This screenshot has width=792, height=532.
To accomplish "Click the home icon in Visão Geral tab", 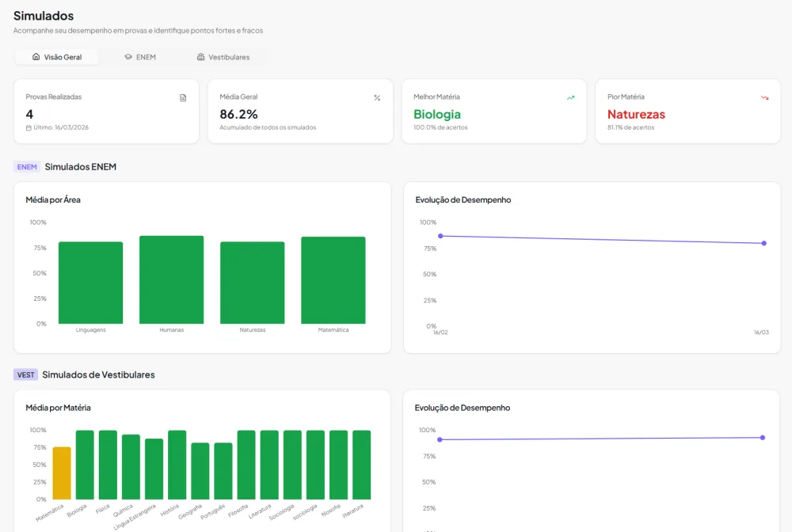I will (x=36, y=56).
